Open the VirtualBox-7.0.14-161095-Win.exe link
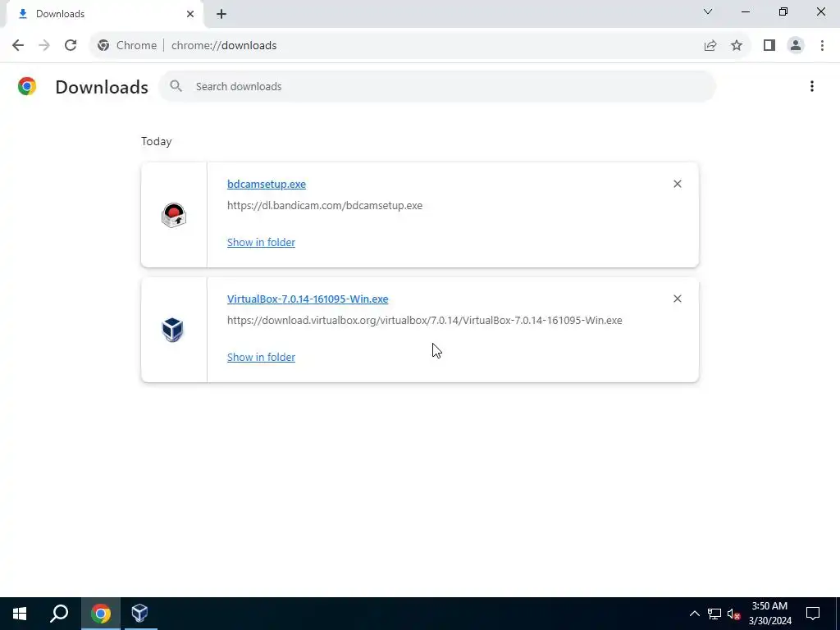 coord(308,299)
